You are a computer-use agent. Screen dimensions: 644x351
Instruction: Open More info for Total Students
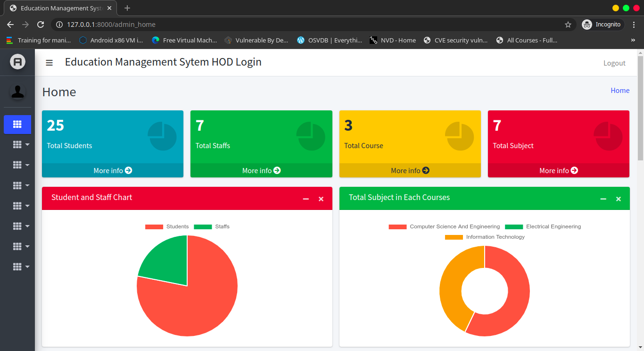pos(113,170)
